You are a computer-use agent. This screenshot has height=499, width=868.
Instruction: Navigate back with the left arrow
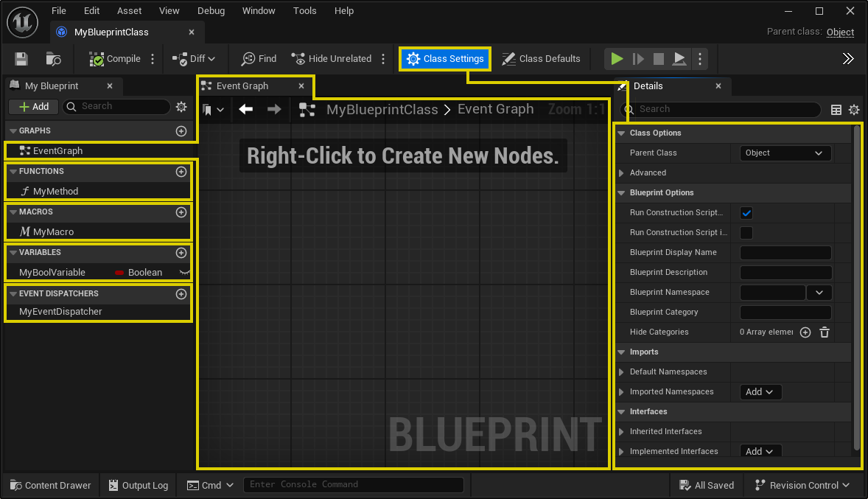(246, 109)
